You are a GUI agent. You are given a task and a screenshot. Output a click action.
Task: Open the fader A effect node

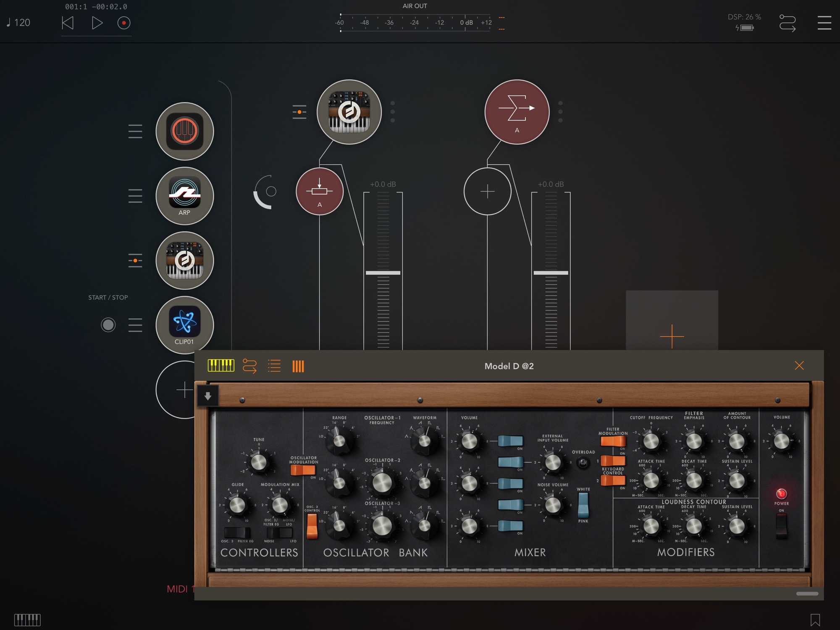[x=320, y=191]
